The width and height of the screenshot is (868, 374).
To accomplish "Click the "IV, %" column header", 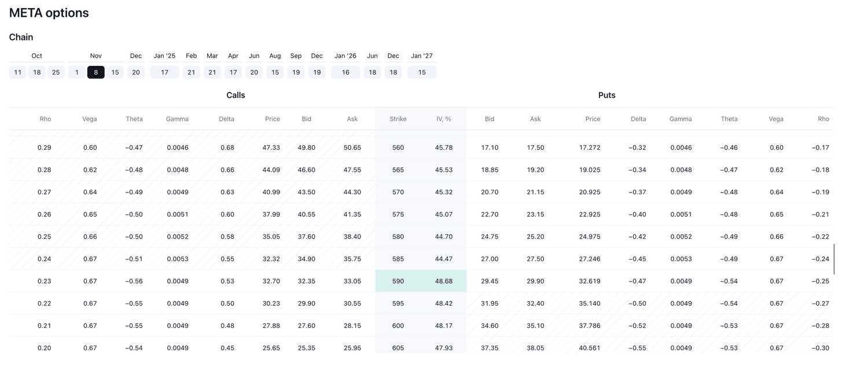I will click(444, 119).
